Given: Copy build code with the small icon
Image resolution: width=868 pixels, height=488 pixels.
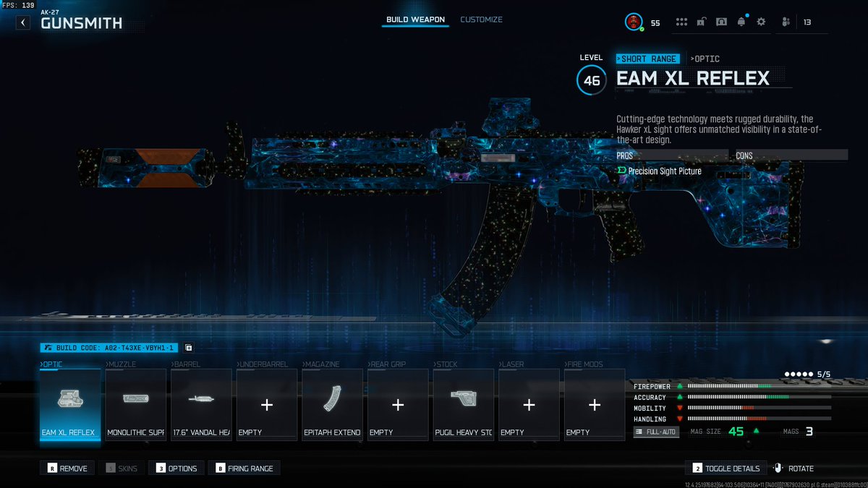Looking at the screenshot, I should (x=189, y=348).
